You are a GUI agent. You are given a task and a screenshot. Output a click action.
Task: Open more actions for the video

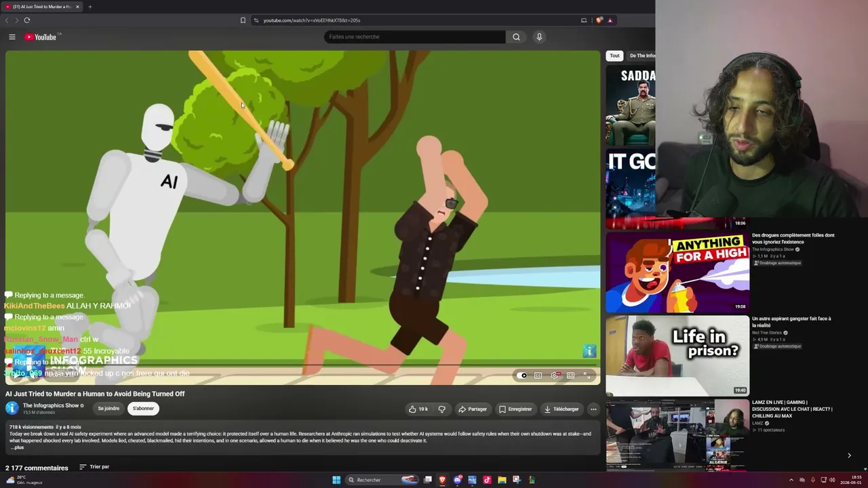pyautogui.click(x=593, y=409)
